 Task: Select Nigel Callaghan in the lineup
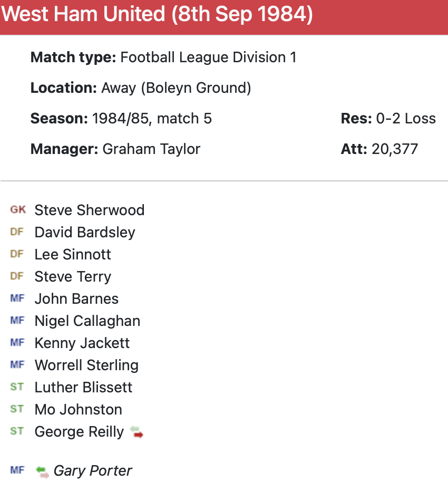(87, 321)
